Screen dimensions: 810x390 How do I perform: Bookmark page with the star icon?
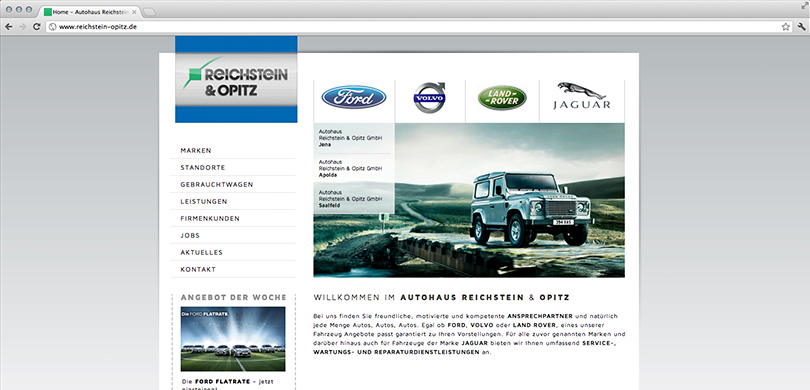coord(785,27)
